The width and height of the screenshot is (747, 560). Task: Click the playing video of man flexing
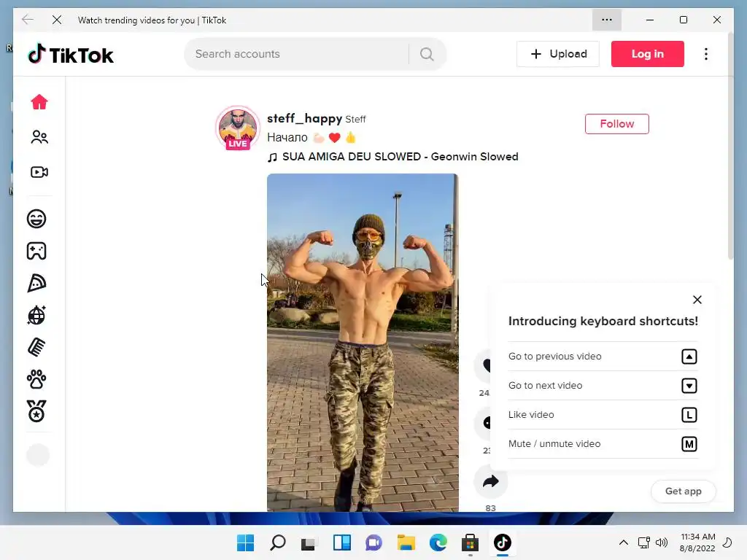363,343
